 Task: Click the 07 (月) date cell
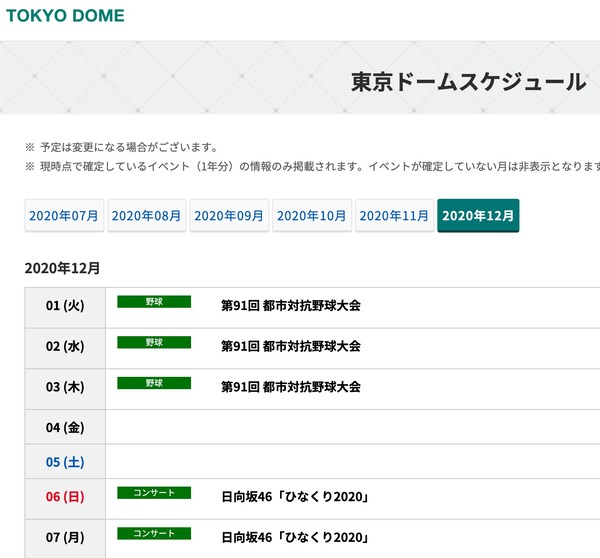click(x=65, y=538)
